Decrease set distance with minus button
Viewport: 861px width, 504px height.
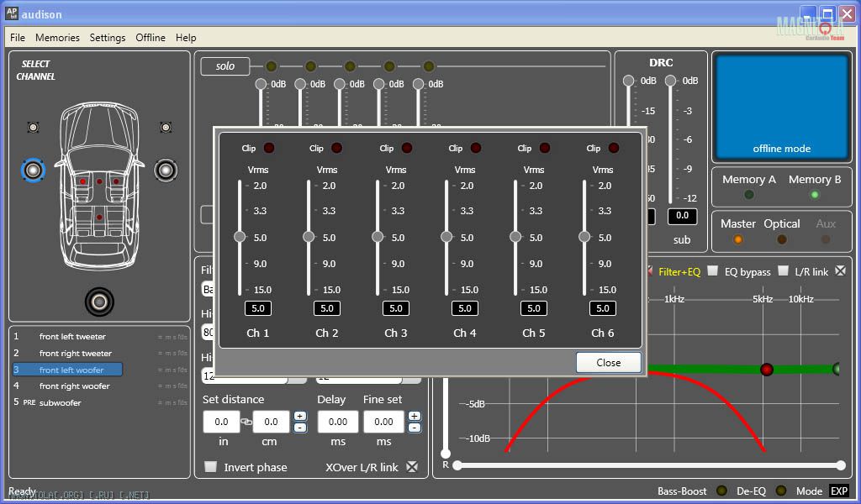[x=300, y=428]
